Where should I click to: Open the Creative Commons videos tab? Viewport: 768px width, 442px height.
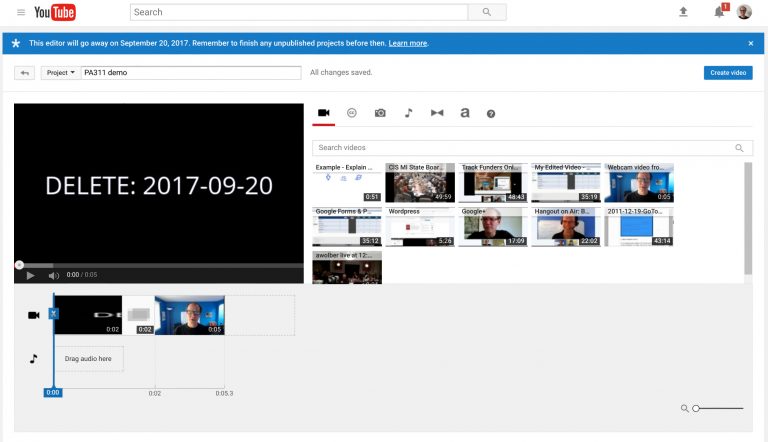pos(352,113)
